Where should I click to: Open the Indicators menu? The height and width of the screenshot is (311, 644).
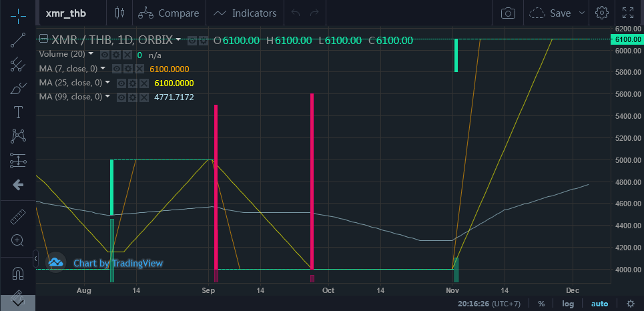[x=245, y=13]
